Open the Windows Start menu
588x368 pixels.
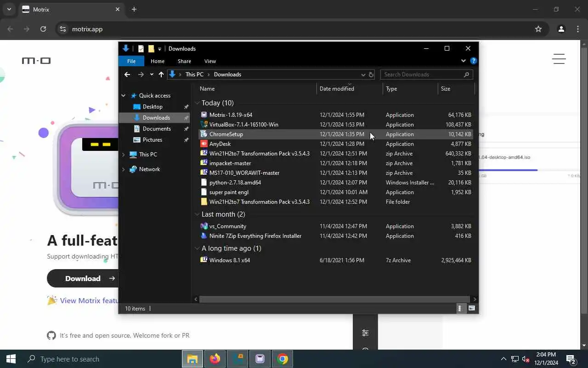click(11, 359)
